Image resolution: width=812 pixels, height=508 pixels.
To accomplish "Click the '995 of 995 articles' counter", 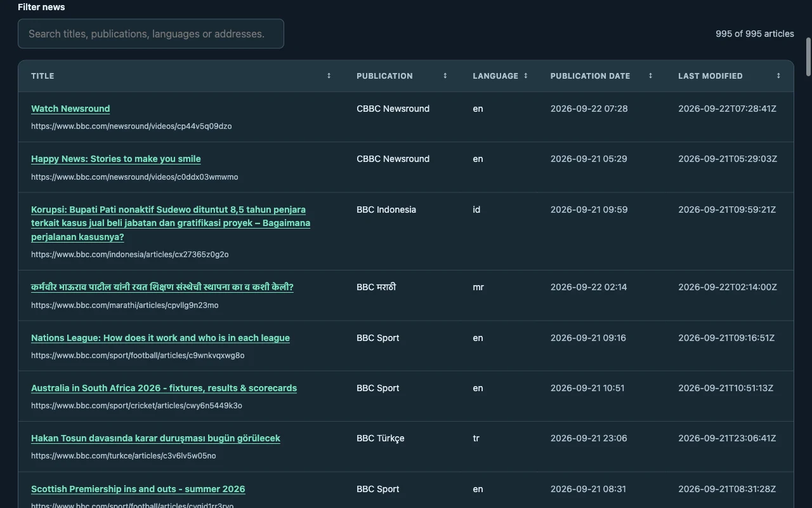I will pyautogui.click(x=755, y=34).
